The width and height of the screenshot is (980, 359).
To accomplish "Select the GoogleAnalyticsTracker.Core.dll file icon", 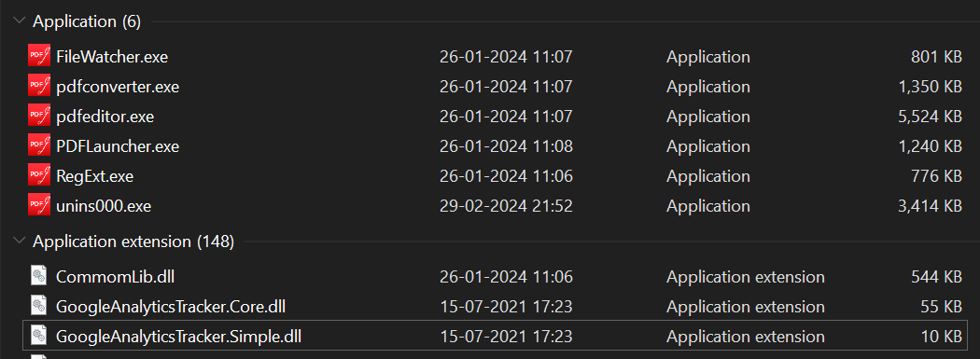I will 39,306.
